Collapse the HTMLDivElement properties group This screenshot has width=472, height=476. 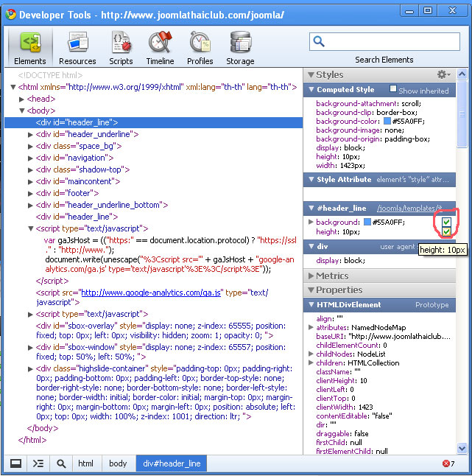pyautogui.click(x=311, y=304)
